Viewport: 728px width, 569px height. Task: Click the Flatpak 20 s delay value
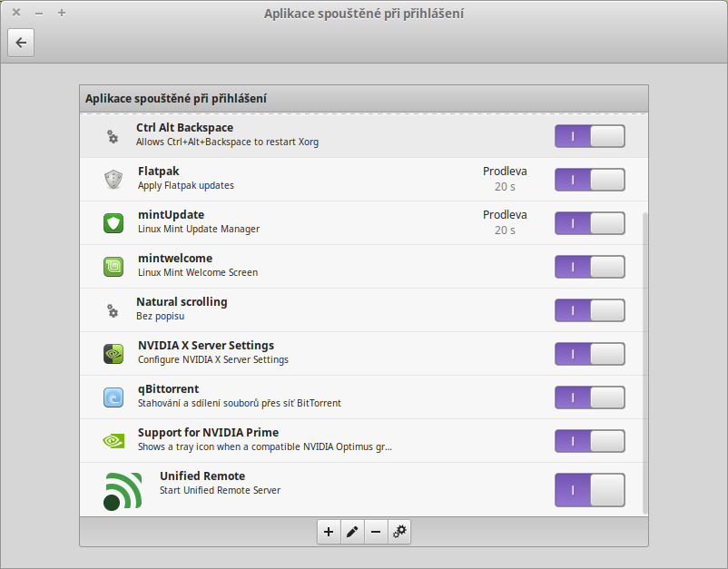[x=505, y=187]
